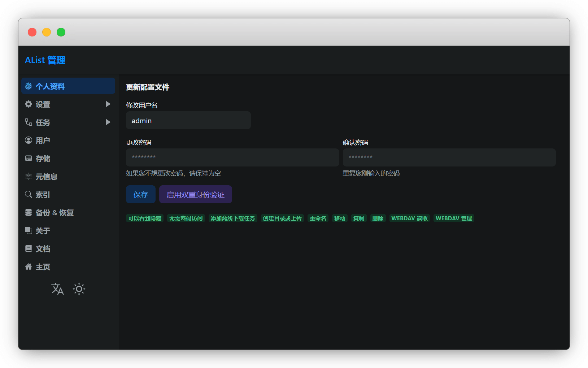Focus the 修改用户名 field containing admin
This screenshot has height=368, width=588.
pyautogui.click(x=188, y=120)
